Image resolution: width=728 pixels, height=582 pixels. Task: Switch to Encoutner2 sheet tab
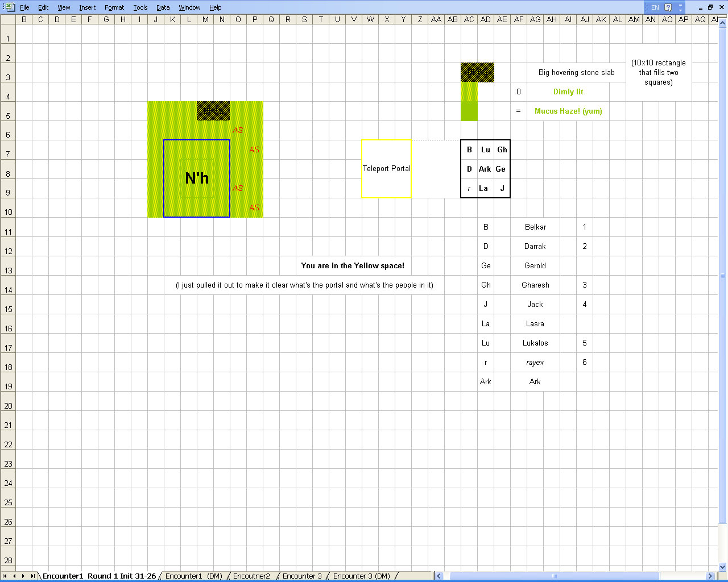pyautogui.click(x=251, y=576)
